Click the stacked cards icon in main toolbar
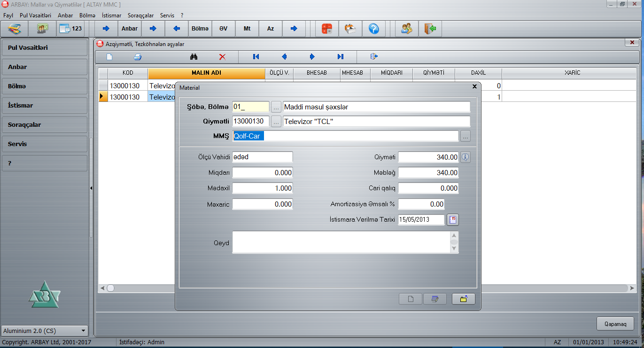This screenshot has height=348, width=644. pyautogui.click(x=15, y=29)
